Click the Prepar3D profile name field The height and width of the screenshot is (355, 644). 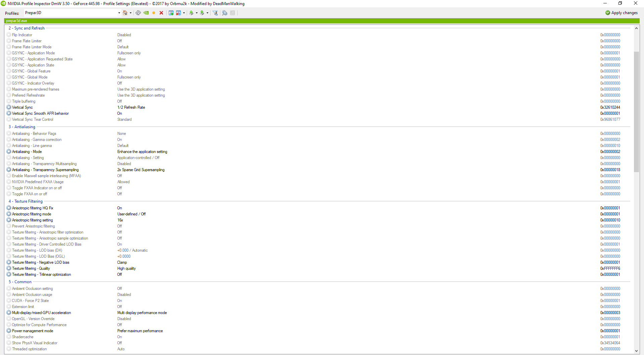[x=70, y=13]
